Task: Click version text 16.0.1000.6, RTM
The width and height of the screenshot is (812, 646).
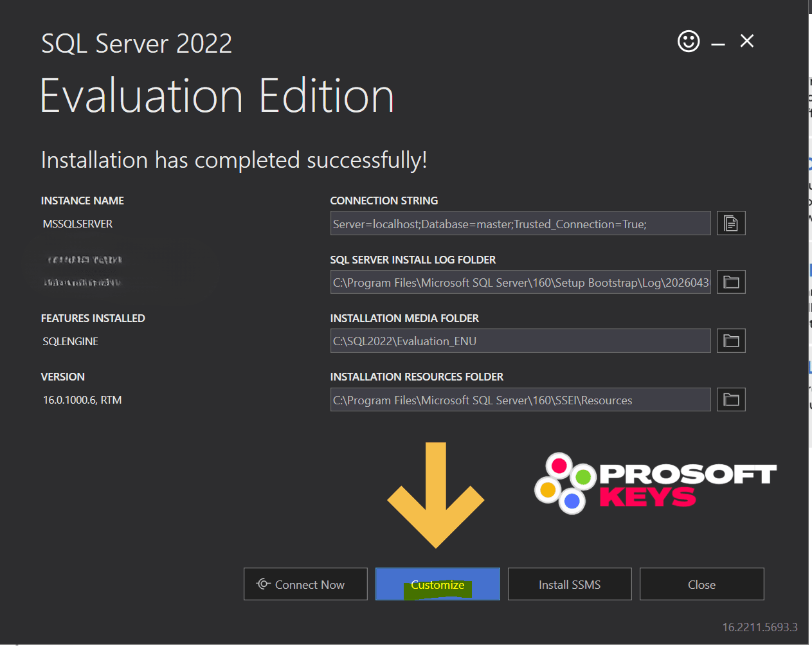Action: (x=82, y=399)
